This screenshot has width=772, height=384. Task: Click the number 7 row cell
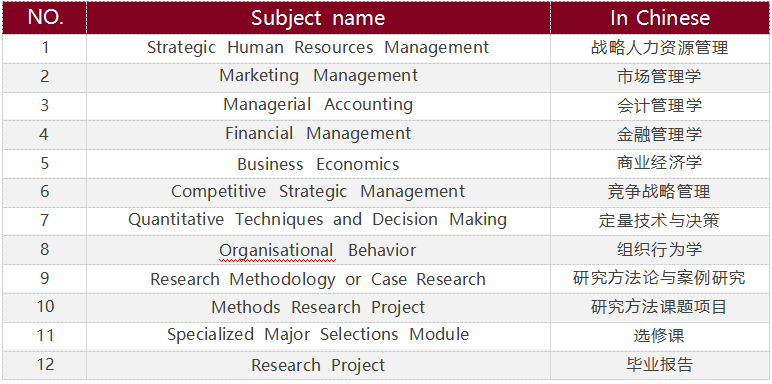(x=45, y=221)
